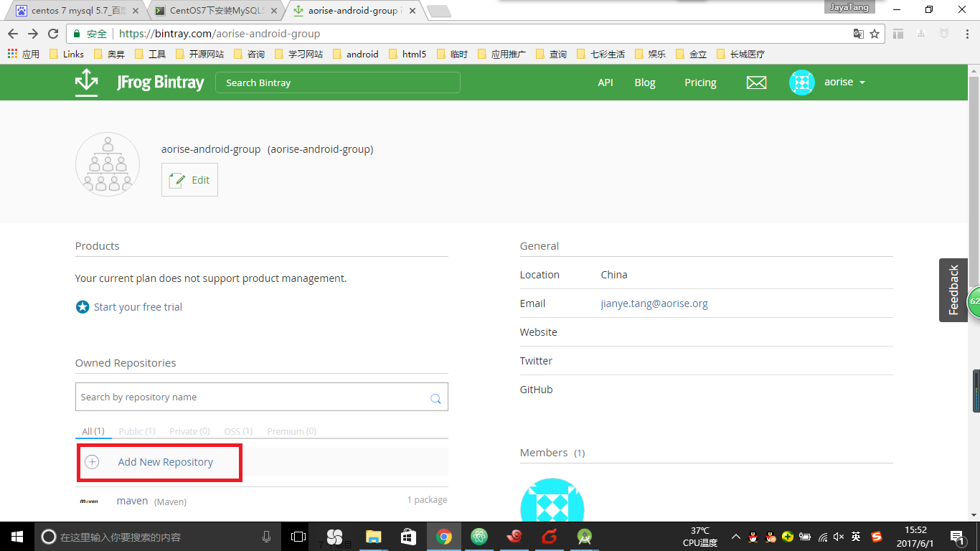Open the maven repository link
The image size is (980, 551).
coord(132,501)
